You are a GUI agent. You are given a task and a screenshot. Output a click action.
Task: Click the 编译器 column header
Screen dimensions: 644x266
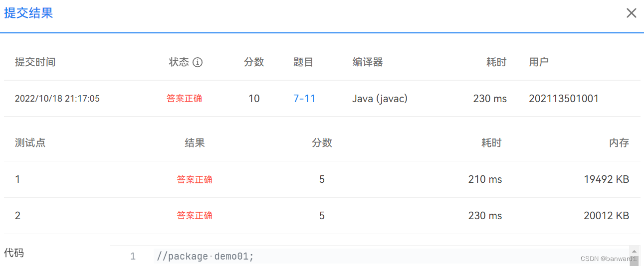coord(368,62)
